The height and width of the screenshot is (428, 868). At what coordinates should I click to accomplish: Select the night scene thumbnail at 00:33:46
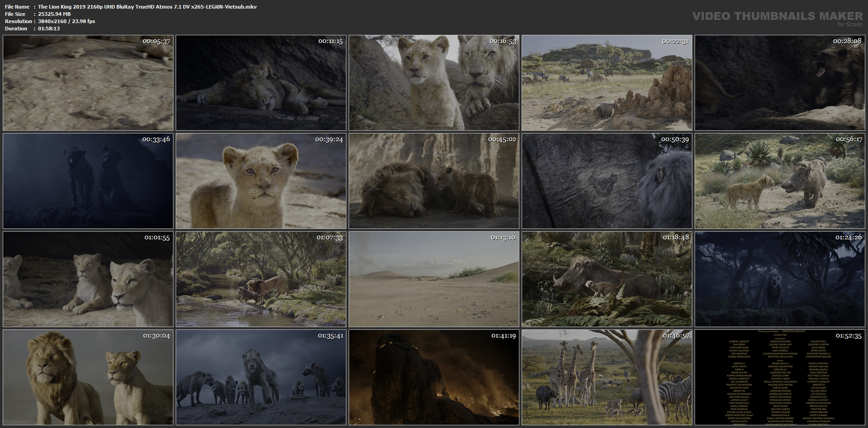click(x=88, y=181)
